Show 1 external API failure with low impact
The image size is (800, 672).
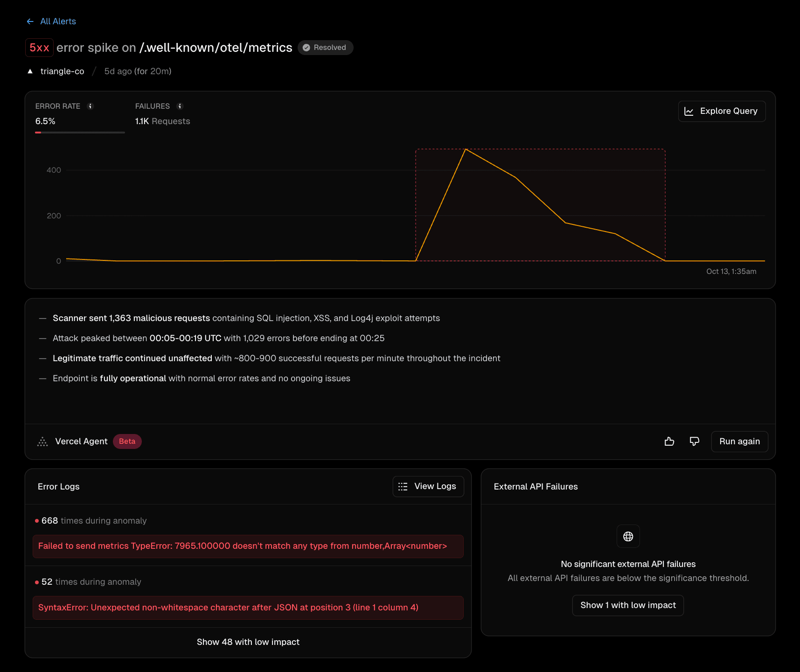tap(628, 605)
